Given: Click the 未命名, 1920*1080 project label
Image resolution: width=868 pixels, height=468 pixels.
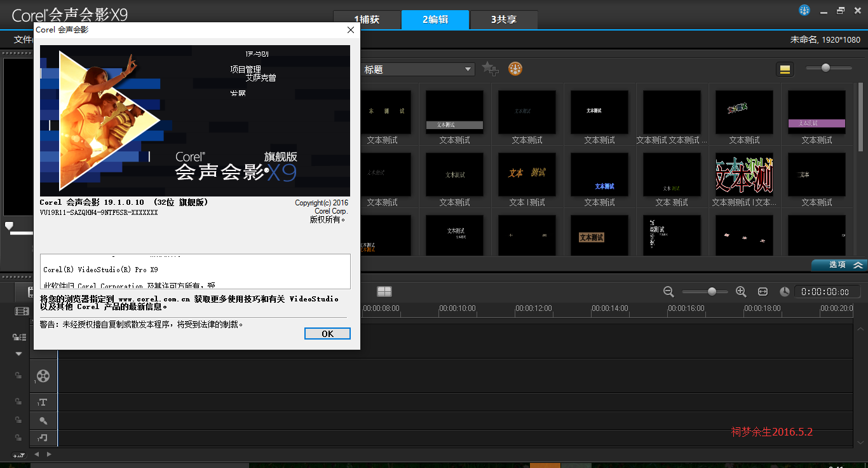Looking at the screenshot, I should pyautogui.click(x=825, y=39).
